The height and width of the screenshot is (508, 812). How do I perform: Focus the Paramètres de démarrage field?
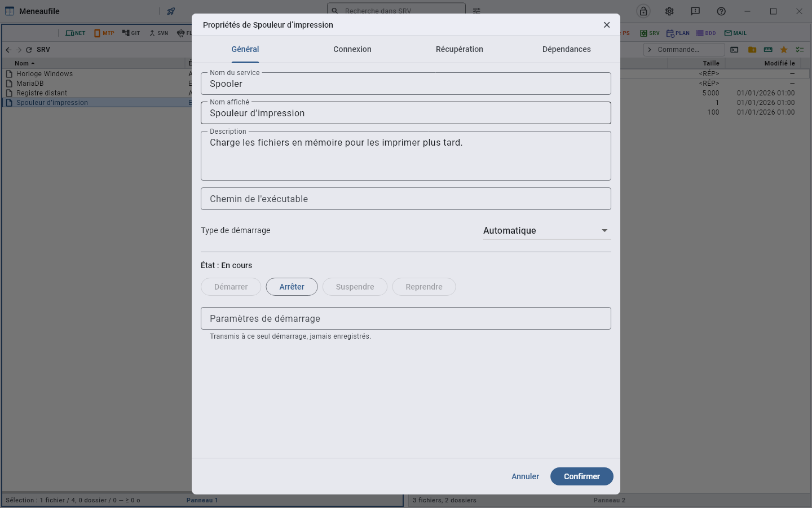click(x=406, y=318)
